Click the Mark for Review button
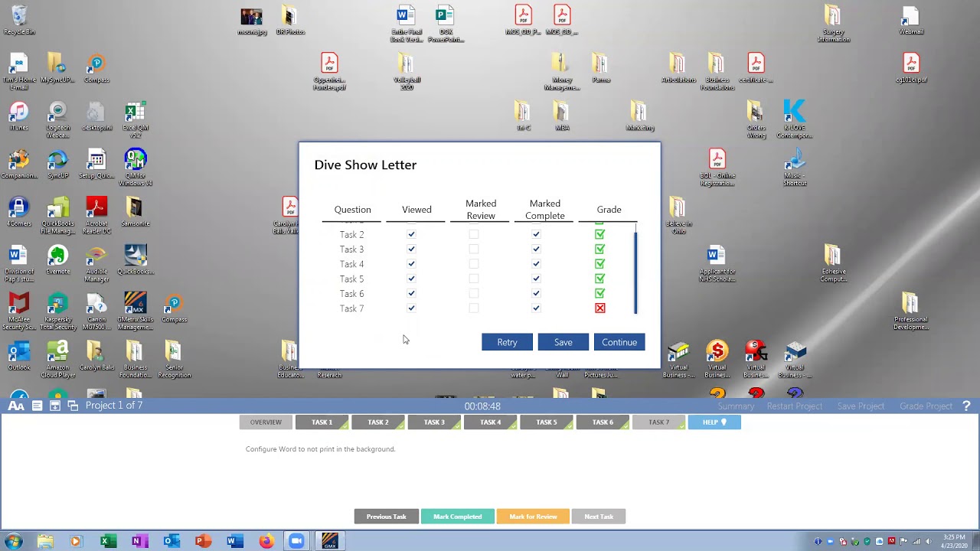This screenshot has height=551, width=980. (x=533, y=517)
